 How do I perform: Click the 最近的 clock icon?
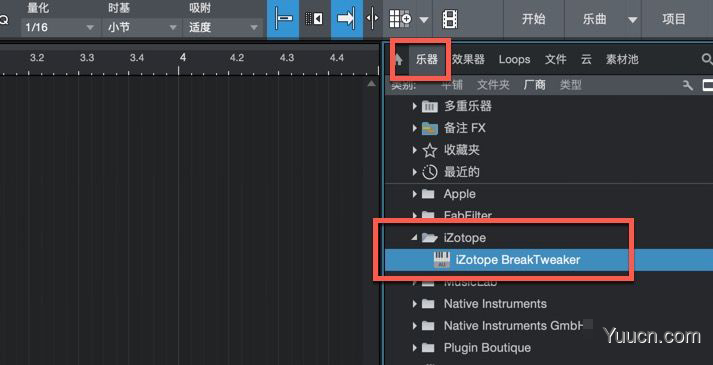point(430,172)
